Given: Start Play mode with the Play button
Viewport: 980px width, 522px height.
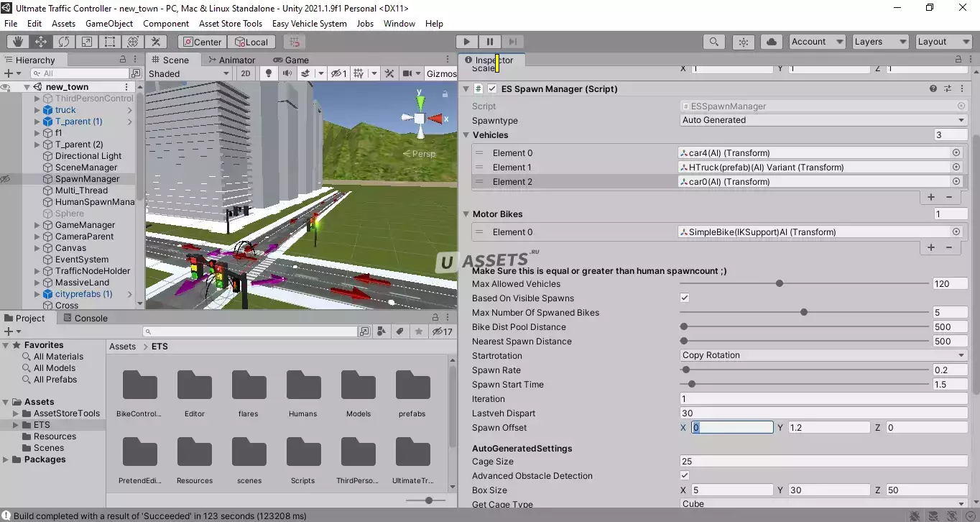Looking at the screenshot, I should pos(467,42).
